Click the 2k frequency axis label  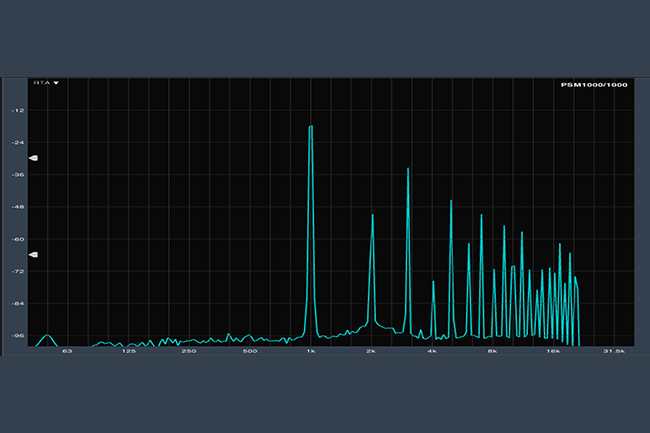pos(372,351)
